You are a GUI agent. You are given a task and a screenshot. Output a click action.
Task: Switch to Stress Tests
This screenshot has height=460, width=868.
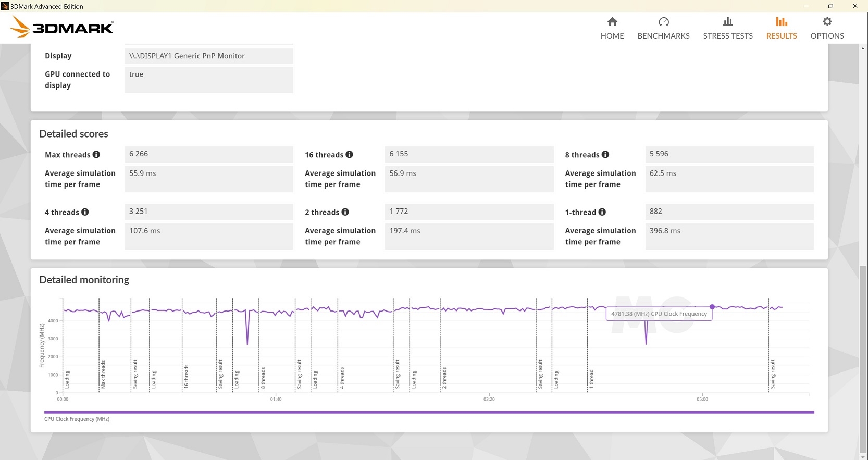(x=728, y=28)
